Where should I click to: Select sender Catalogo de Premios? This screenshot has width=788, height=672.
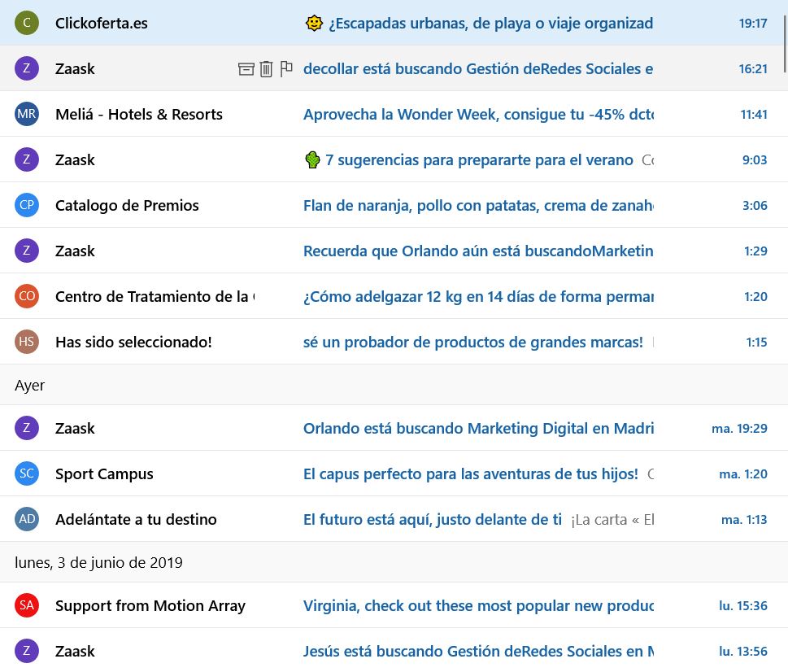pyautogui.click(x=127, y=206)
